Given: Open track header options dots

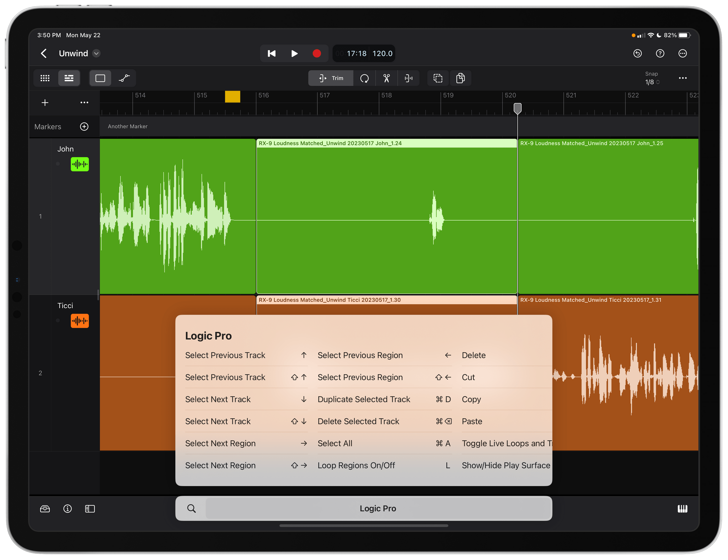Looking at the screenshot, I should click(84, 103).
